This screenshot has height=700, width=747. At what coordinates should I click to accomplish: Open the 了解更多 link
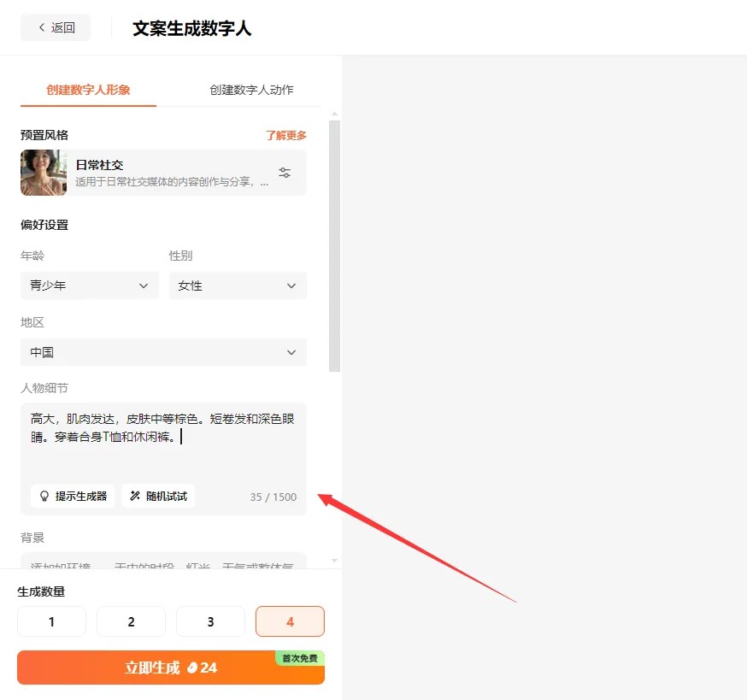point(285,135)
